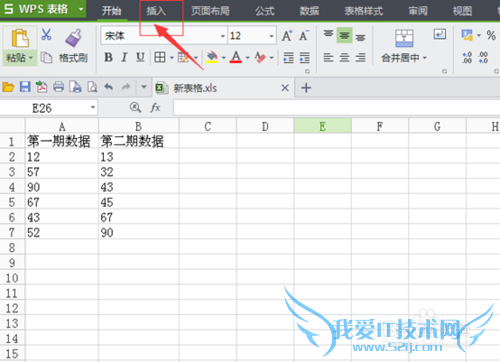Center text horizontally
Image resolution: width=500 pixels, height=362 pixels.
[344, 58]
